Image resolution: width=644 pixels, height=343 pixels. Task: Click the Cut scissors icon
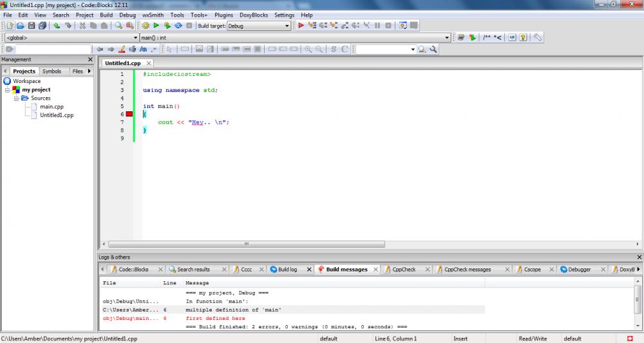click(x=82, y=26)
